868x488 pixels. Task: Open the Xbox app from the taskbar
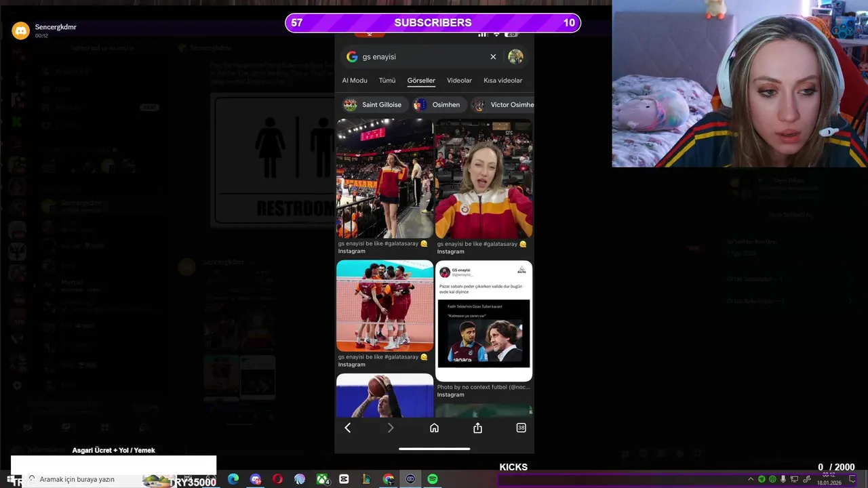click(x=322, y=479)
